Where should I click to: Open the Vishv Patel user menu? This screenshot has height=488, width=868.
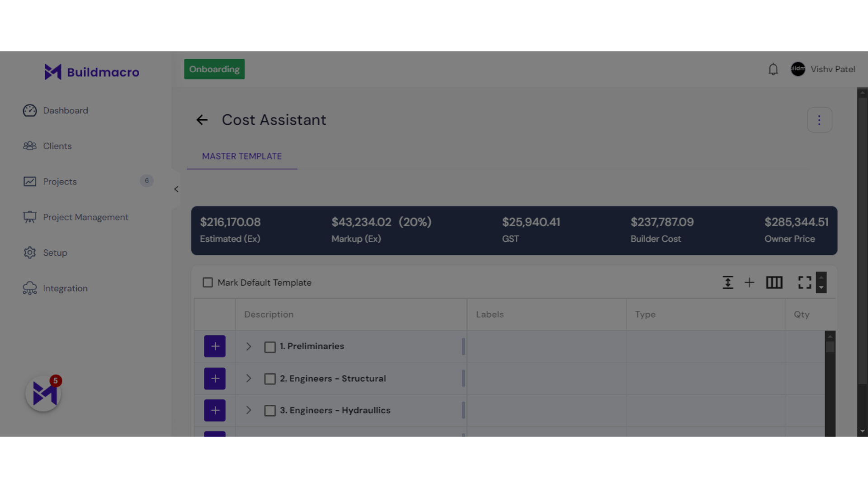(x=833, y=69)
